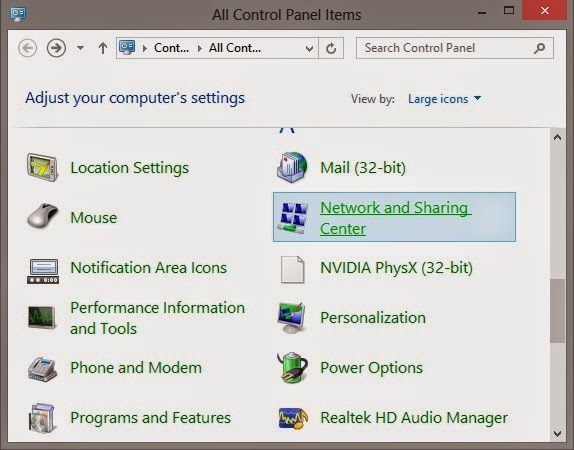Click the scrollbar up arrow
The width and height of the screenshot is (574, 450).
(558, 138)
